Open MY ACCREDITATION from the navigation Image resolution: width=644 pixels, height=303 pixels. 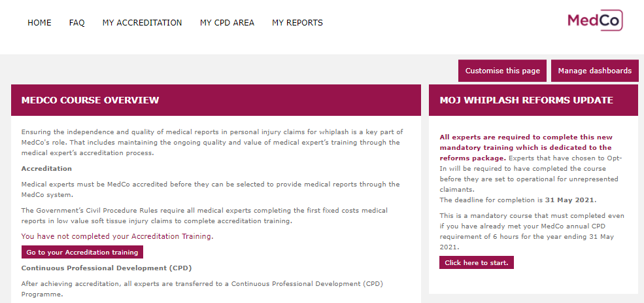142,23
